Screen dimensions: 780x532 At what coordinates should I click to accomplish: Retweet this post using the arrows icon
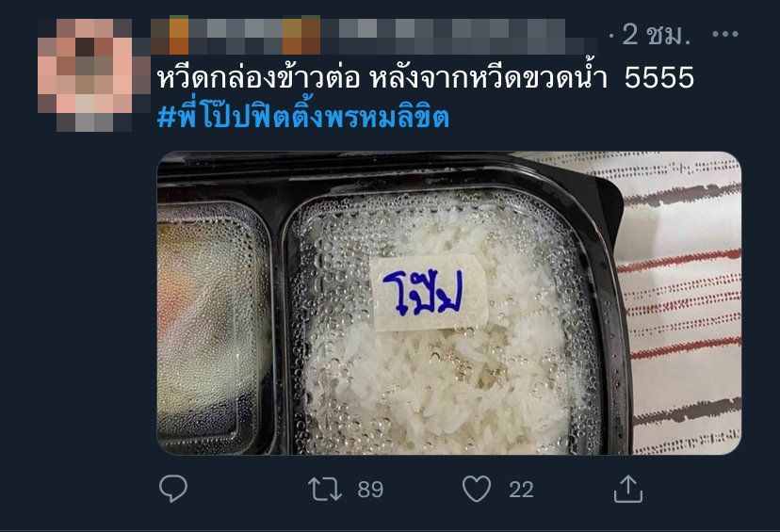(324, 489)
